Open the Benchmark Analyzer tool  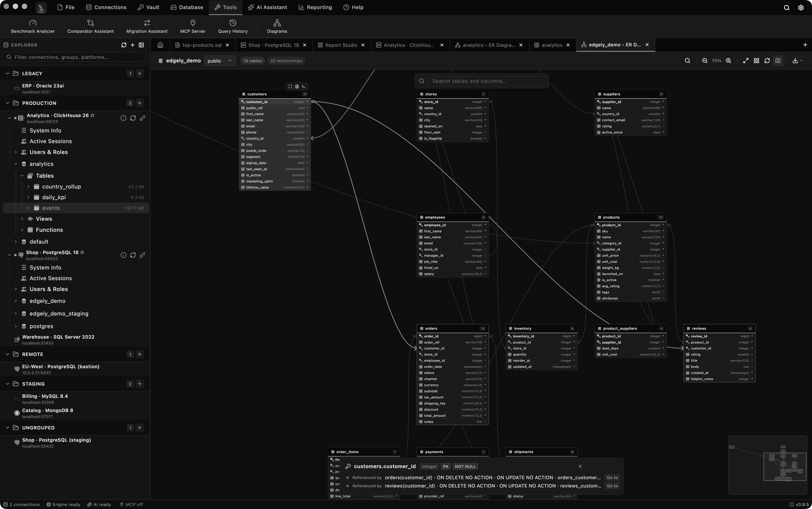point(33,27)
